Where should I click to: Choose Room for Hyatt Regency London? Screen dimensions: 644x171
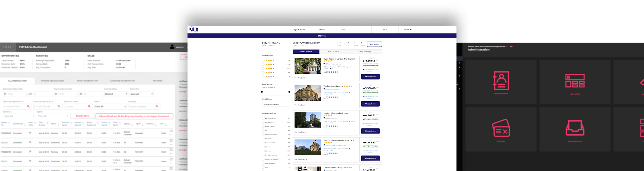pyautogui.click(x=370, y=77)
